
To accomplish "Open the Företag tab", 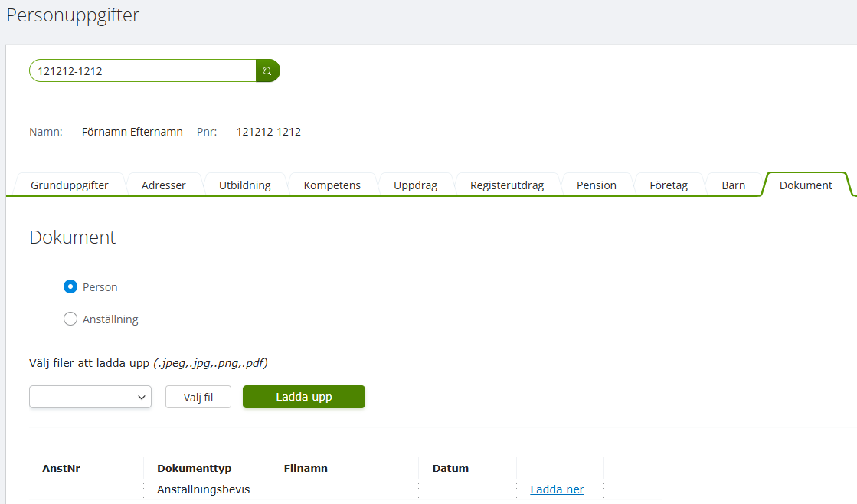I will click(x=668, y=185).
